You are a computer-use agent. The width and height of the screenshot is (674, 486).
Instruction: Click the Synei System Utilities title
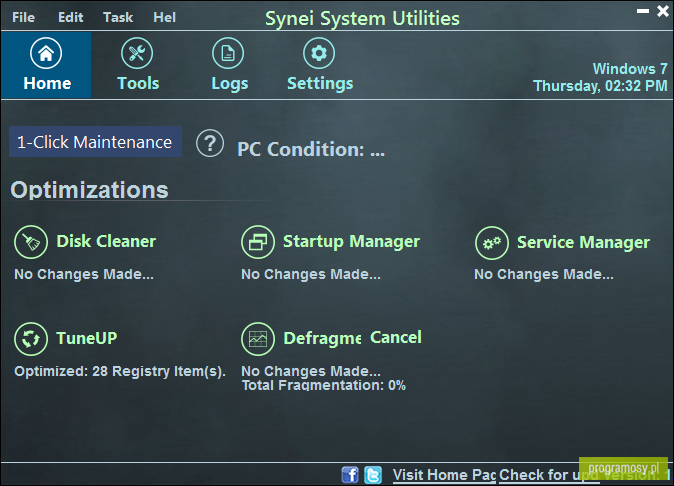[x=362, y=18]
